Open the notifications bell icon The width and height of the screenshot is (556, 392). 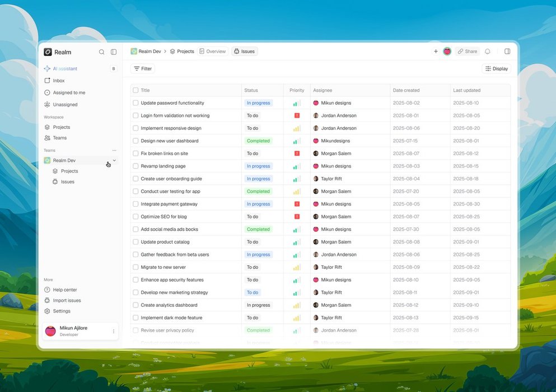(487, 52)
